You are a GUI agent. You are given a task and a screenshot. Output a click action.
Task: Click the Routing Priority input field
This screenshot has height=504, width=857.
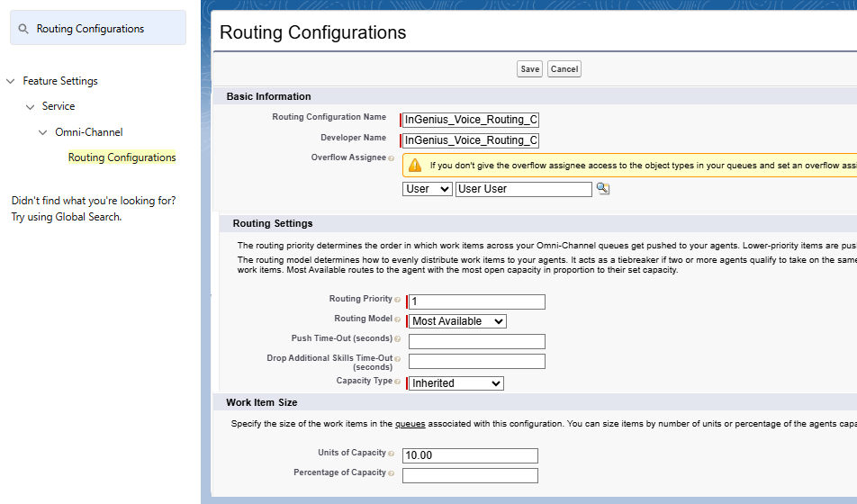[x=477, y=301]
